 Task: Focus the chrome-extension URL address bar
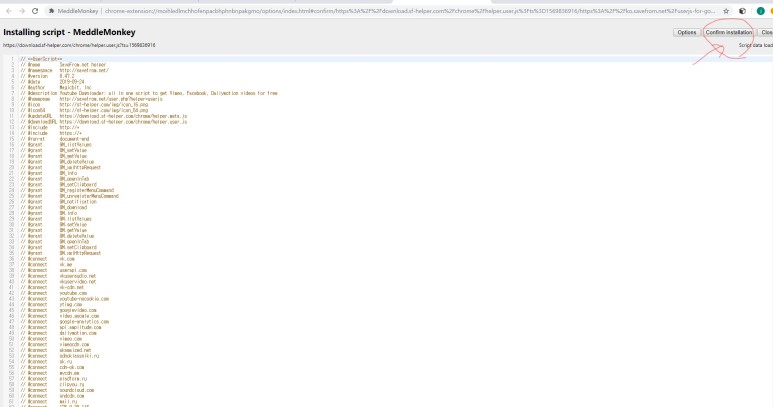[409, 11]
